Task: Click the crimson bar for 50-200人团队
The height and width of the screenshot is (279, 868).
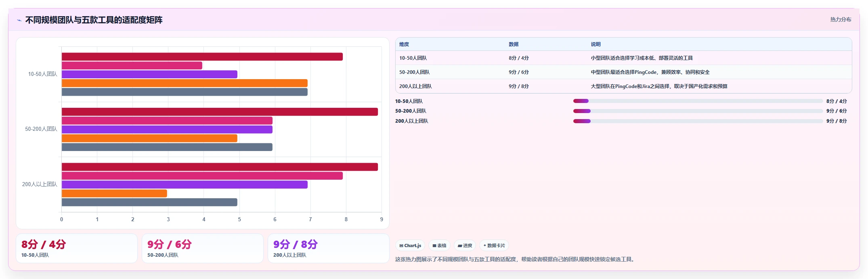Action: [x=220, y=112]
